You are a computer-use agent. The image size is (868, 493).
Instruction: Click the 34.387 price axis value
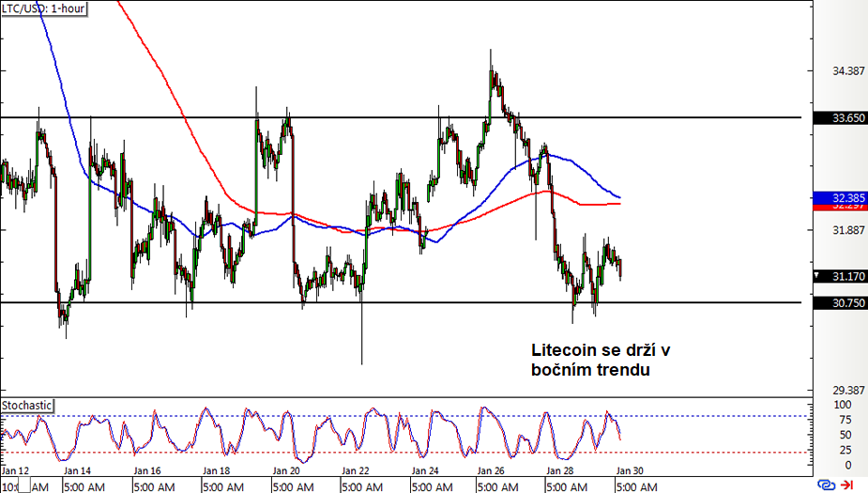tap(848, 71)
